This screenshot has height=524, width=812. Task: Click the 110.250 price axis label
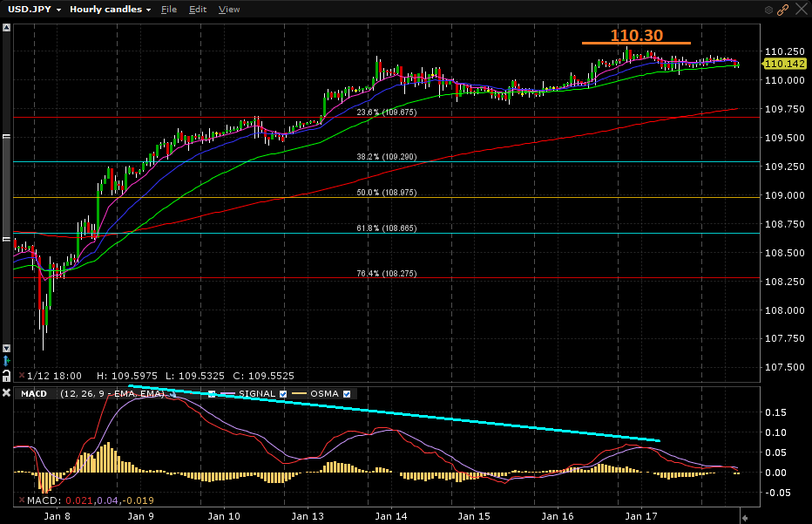click(784, 51)
